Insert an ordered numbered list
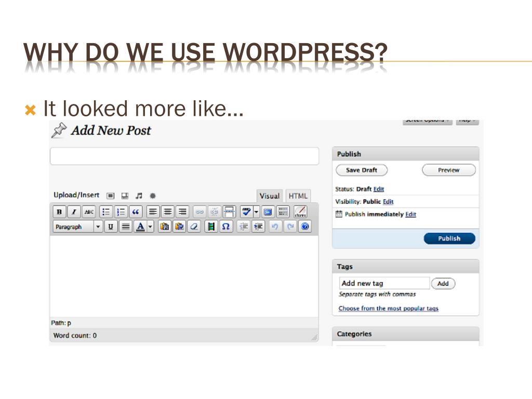The image size is (532, 399). pos(121,212)
